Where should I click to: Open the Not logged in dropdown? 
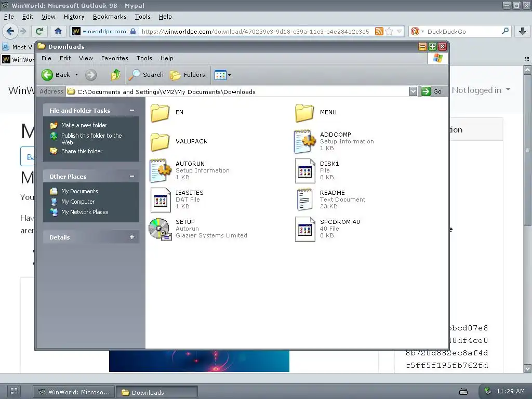[481, 90]
